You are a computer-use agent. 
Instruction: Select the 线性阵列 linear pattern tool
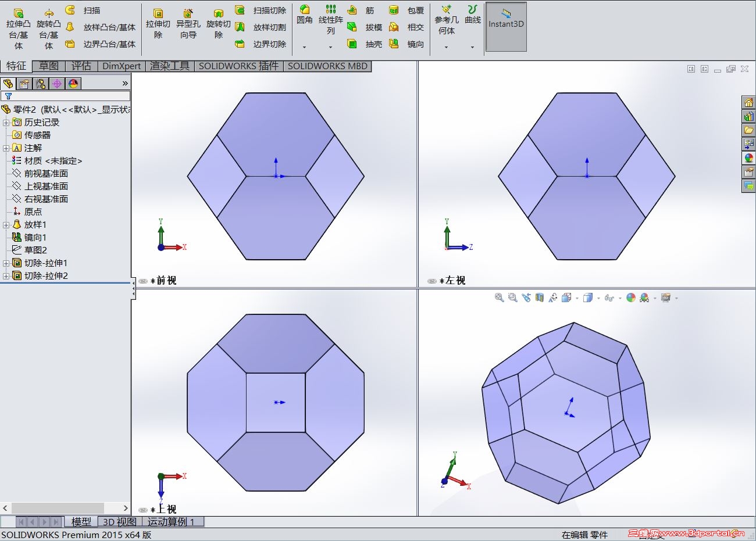(330, 20)
